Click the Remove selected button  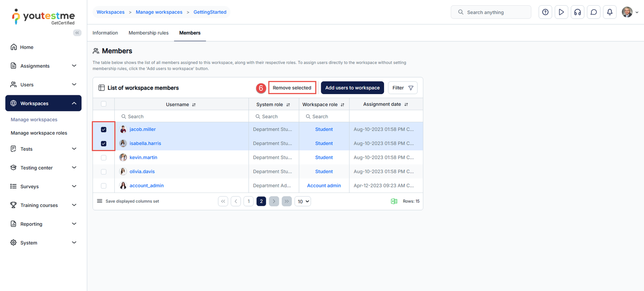(292, 88)
